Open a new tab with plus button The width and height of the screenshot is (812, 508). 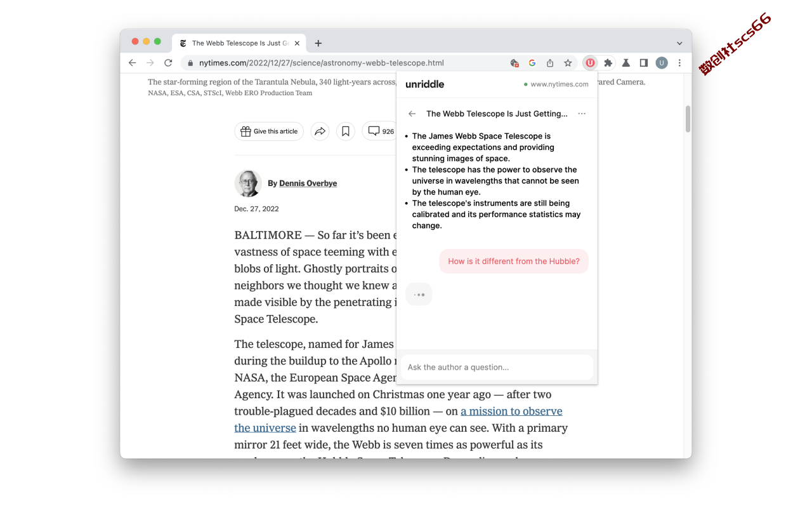(x=318, y=43)
